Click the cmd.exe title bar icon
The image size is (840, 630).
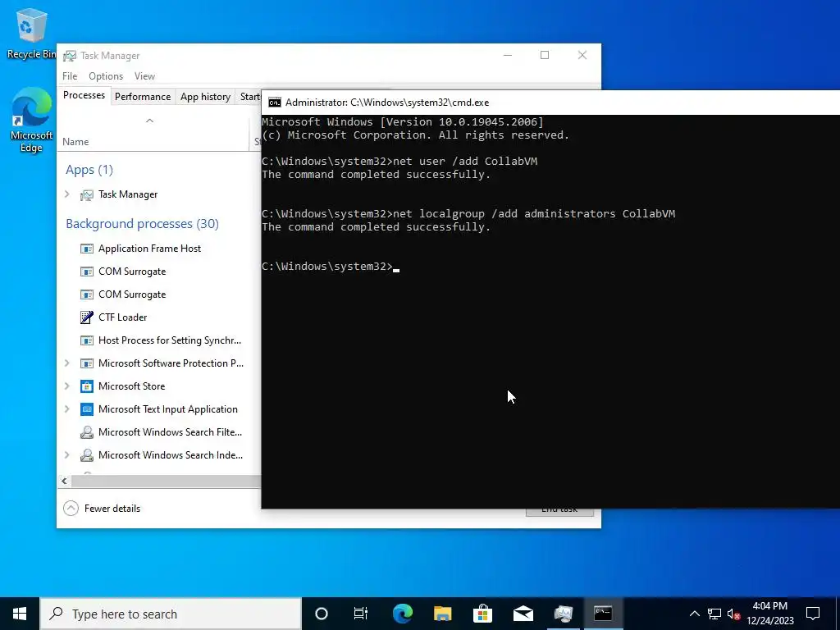(275, 103)
